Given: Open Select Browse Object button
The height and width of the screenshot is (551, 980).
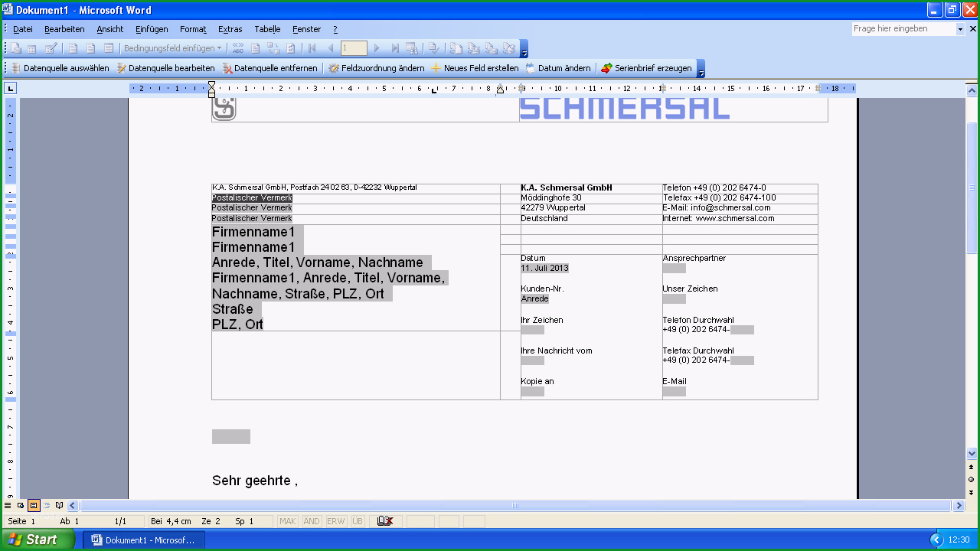Looking at the screenshot, I should [972, 479].
